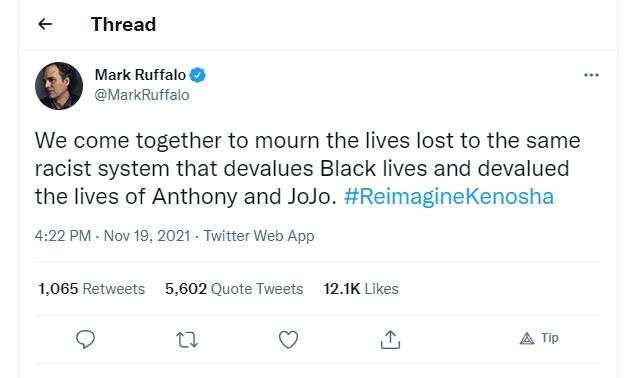View the 1,065 Retweets list
The image size is (634, 378).
click(91, 289)
